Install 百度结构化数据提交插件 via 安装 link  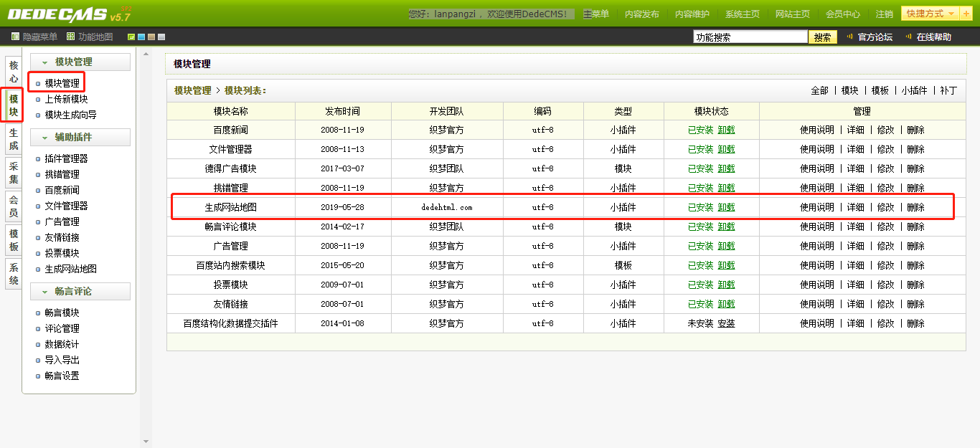[727, 323]
